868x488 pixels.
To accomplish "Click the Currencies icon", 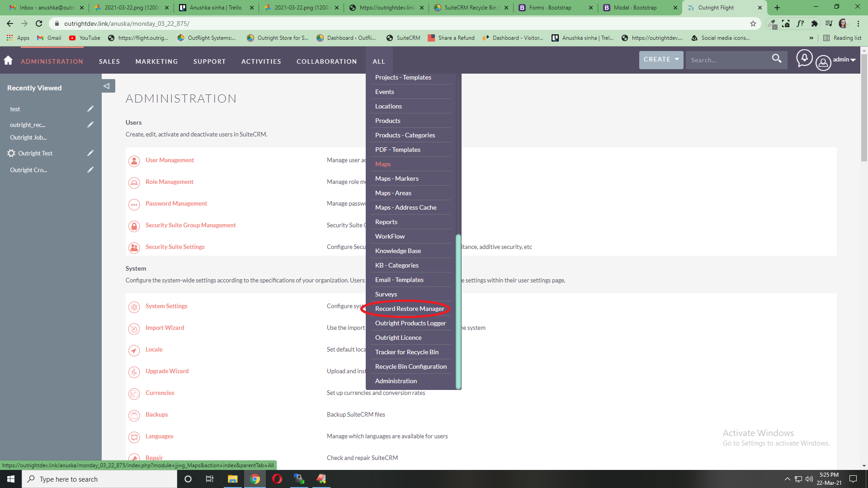I will pyautogui.click(x=134, y=394).
